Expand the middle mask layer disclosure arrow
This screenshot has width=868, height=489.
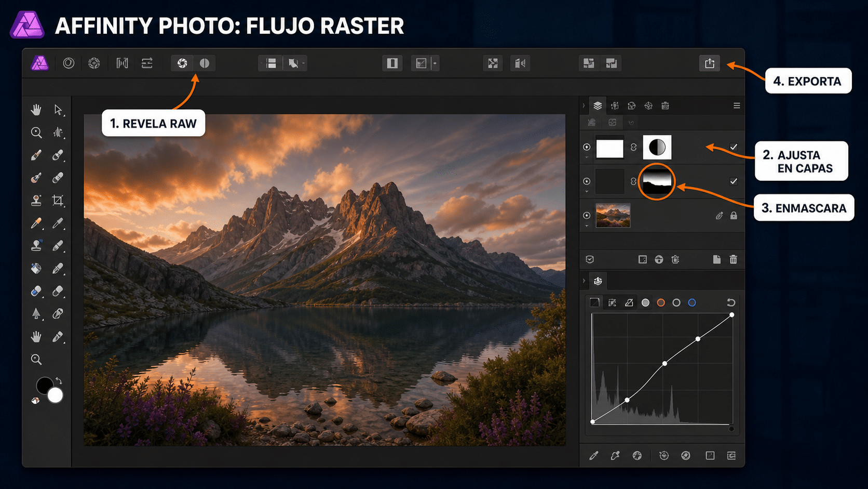587,192
